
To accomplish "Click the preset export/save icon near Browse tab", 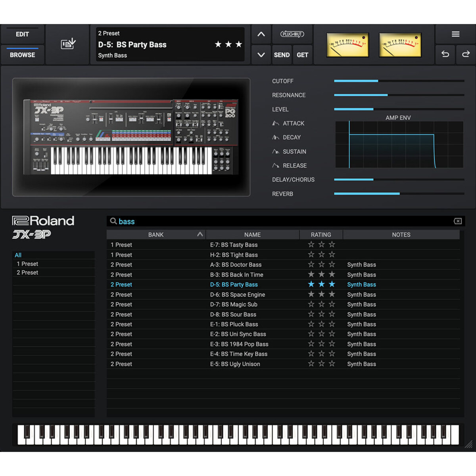I will point(67,44).
